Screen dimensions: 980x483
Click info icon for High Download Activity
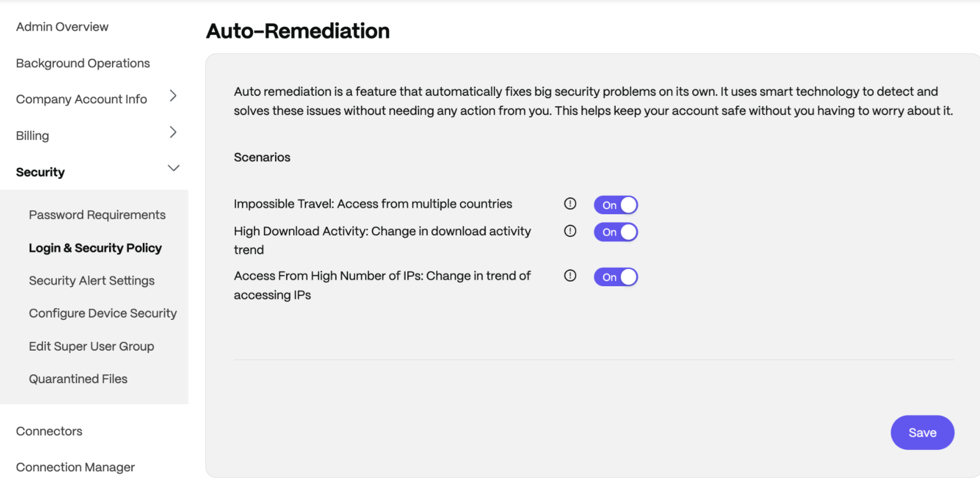pos(570,231)
